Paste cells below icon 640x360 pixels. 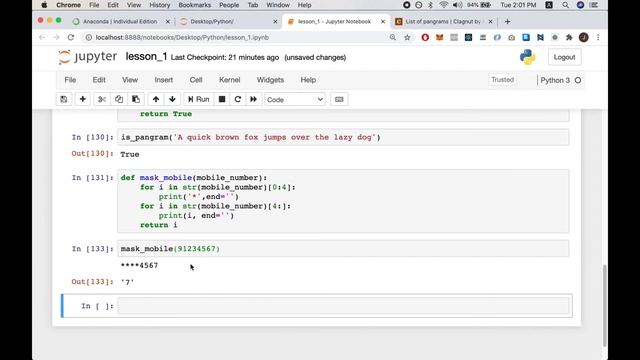(136, 99)
